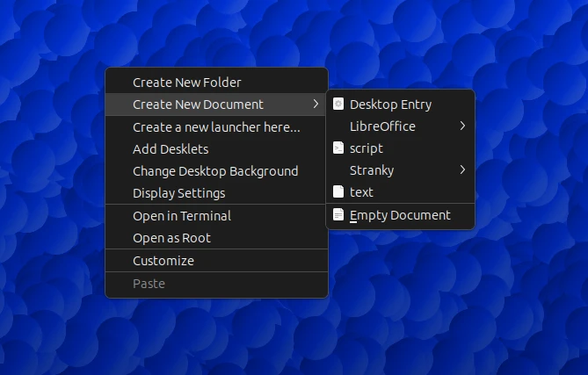The height and width of the screenshot is (375, 588).
Task: Open Display Settings from context menu
Action: click(x=178, y=193)
